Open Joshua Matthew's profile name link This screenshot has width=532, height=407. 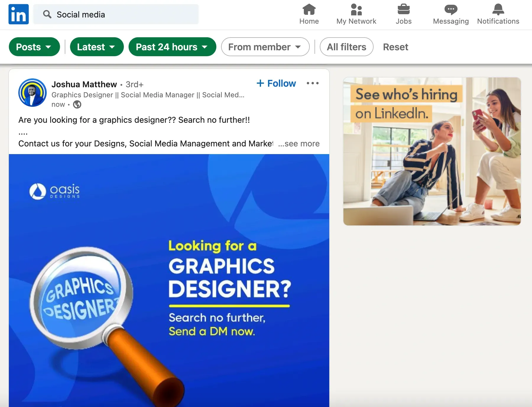84,84
